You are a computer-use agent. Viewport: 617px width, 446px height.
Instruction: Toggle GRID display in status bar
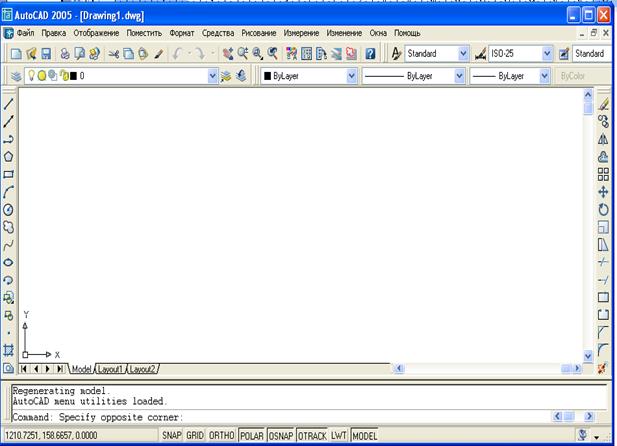pyautogui.click(x=195, y=436)
